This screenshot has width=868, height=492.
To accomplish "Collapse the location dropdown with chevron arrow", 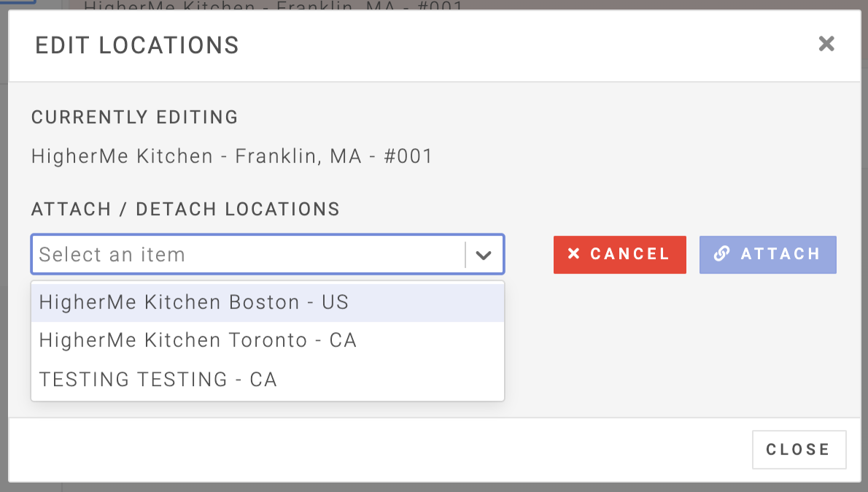I will pos(484,255).
